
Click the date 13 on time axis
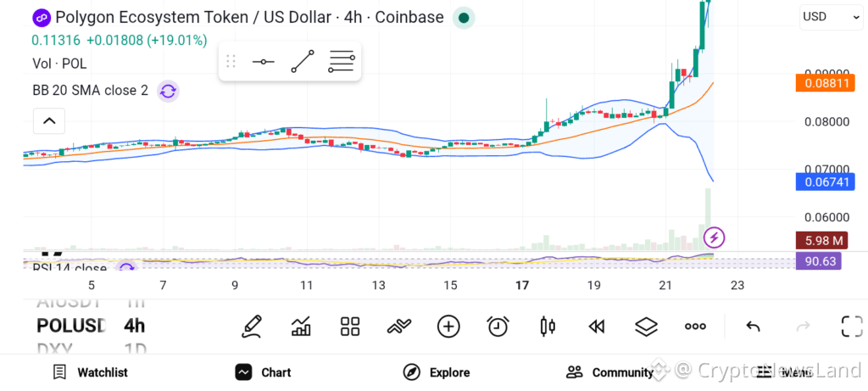pyautogui.click(x=378, y=286)
